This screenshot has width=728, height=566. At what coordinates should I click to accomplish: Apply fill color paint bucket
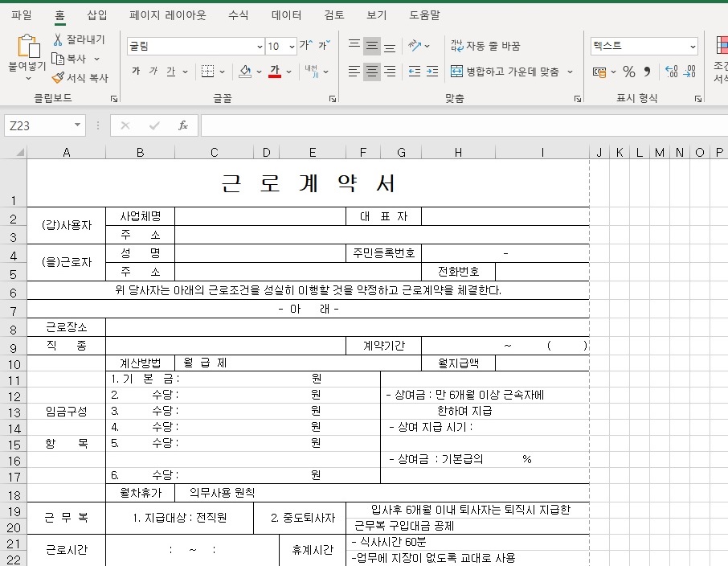pyautogui.click(x=245, y=71)
